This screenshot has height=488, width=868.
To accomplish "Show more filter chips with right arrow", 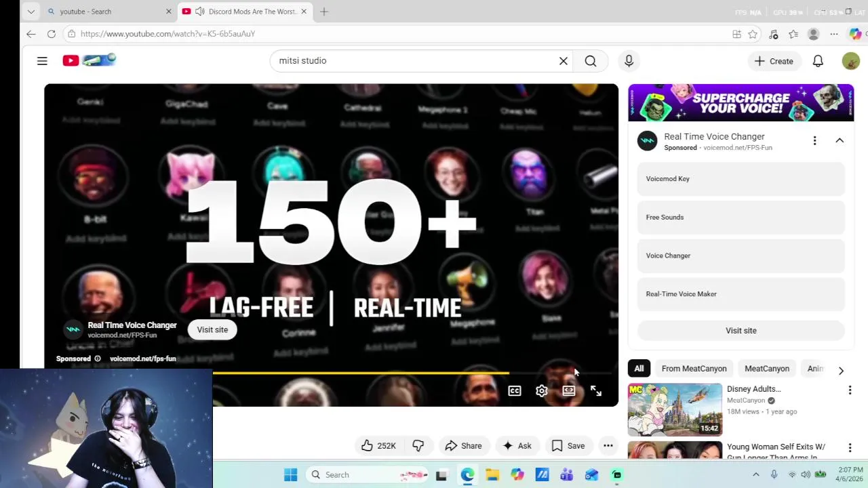I will pos(841,370).
